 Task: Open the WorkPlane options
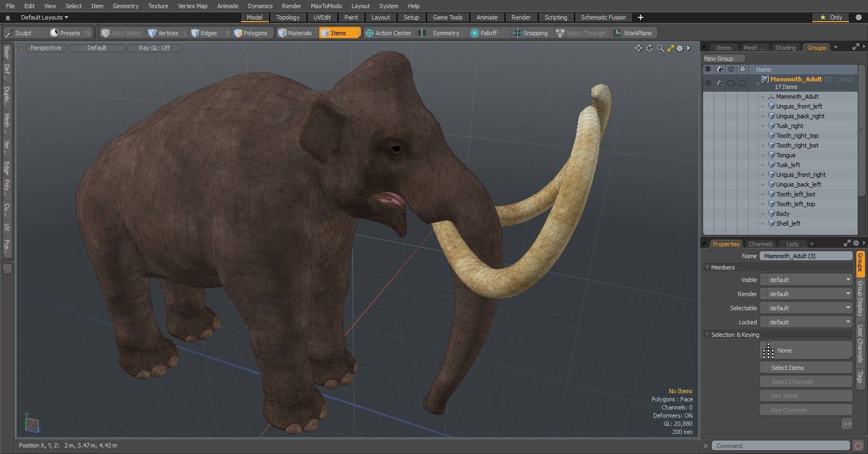[x=634, y=33]
